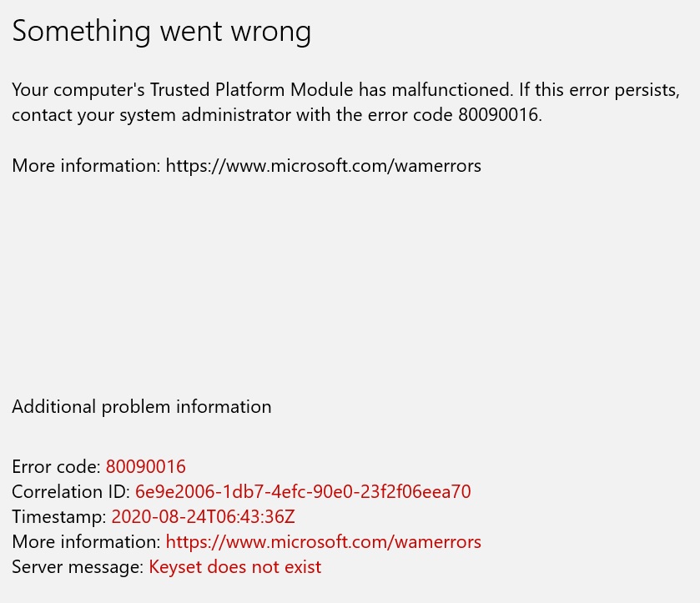Click the Timestamp value 2020-08-24T06:43:36Z

[x=203, y=517]
